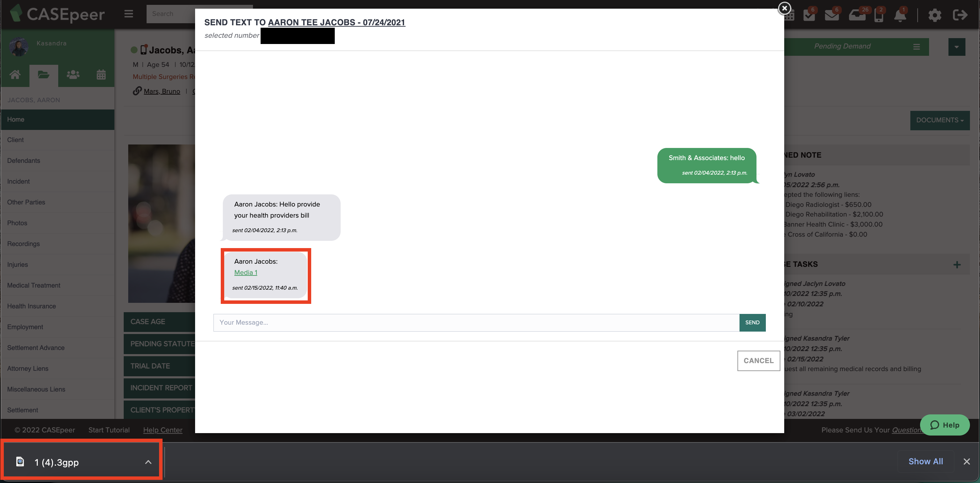Viewport: 980px width, 483px height.
Task: Go to home icon tab in sidebar
Action: [15, 74]
